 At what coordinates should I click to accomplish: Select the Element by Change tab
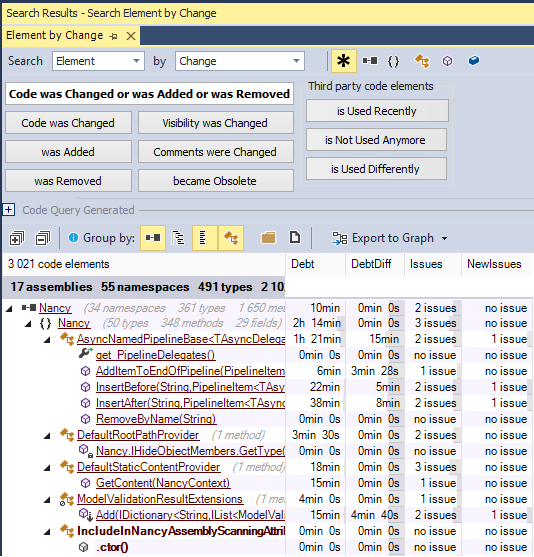click(x=54, y=35)
